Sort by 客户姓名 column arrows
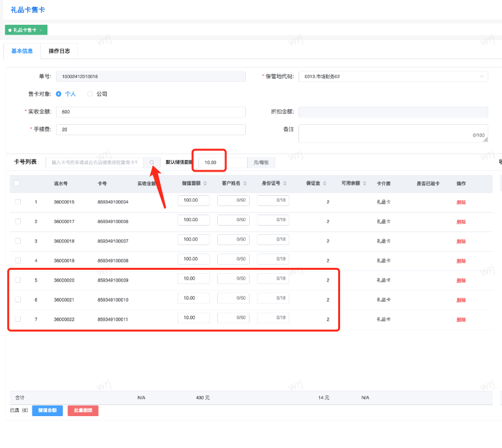502x448 pixels. pyautogui.click(x=244, y=183)
